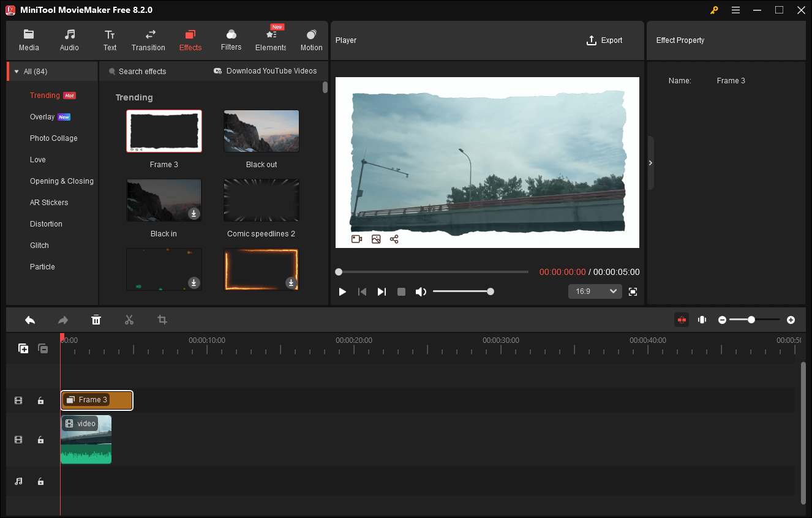Open the Transition tab
Screen dimensions: 812x518
pyautogui.click(x=148, y=40)
